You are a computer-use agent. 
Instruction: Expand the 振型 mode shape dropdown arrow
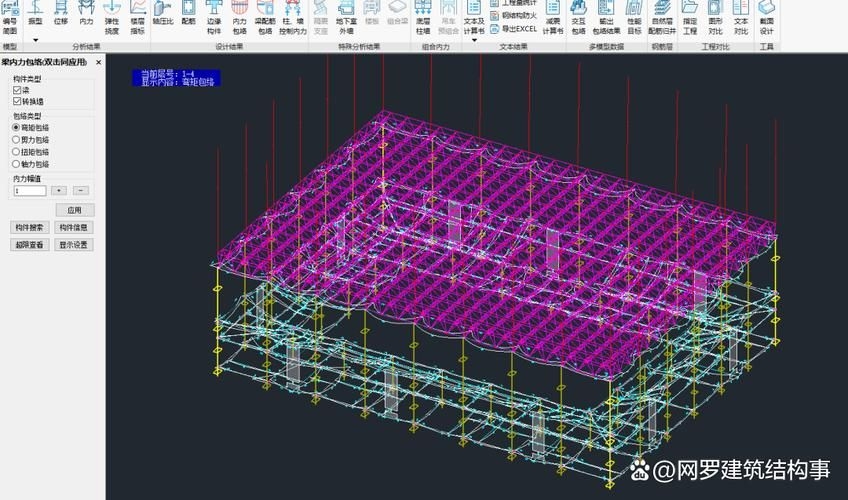(35, 40)
